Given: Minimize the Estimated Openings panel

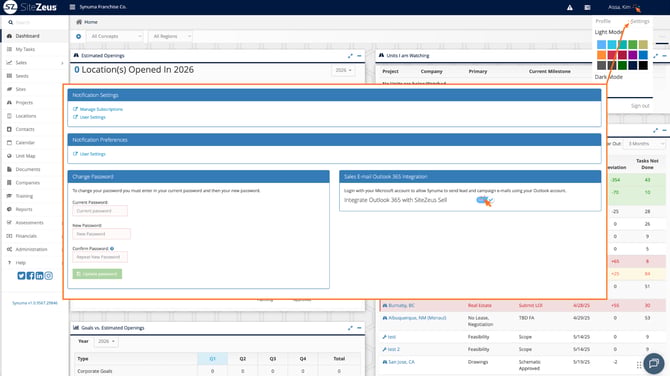Looking at the screenshot, I should pyautogui.click(x=359, y=56).
